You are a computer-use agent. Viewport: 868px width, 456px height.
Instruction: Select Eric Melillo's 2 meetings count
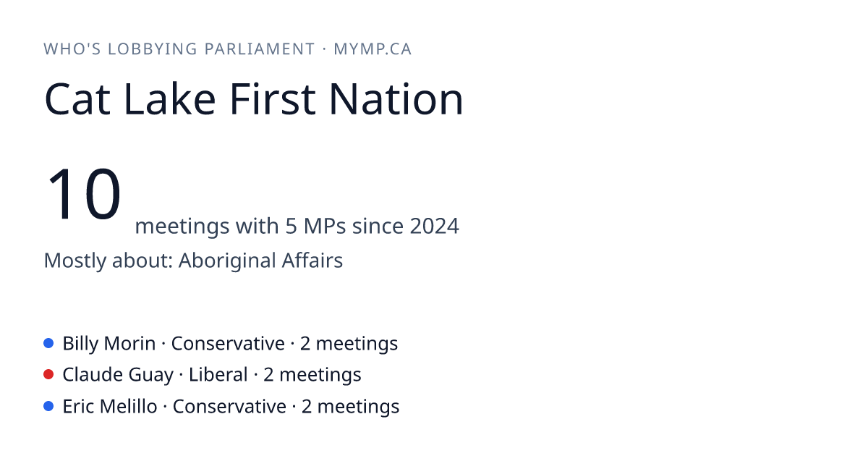click(x=350, y=407)
